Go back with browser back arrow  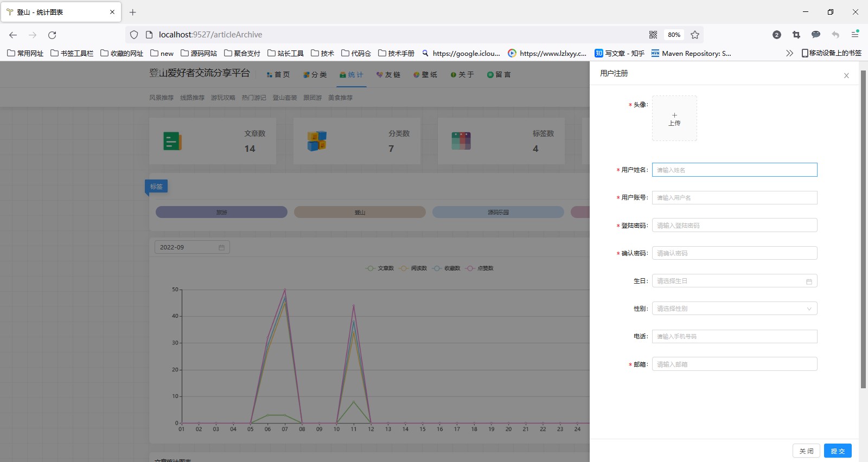pyautogui.click(x=13, y=35)
